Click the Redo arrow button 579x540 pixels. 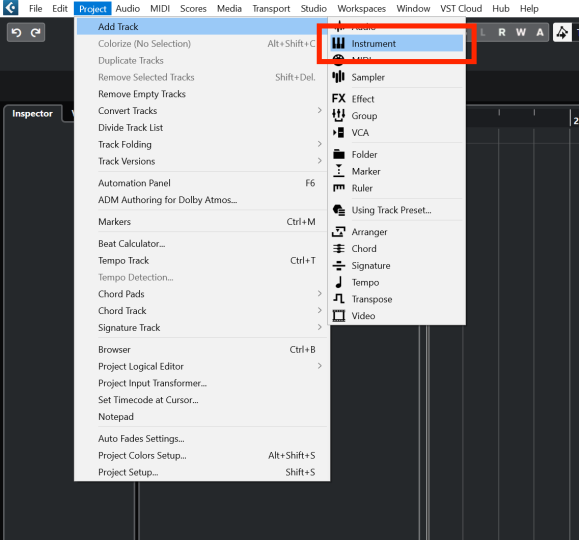35,33
